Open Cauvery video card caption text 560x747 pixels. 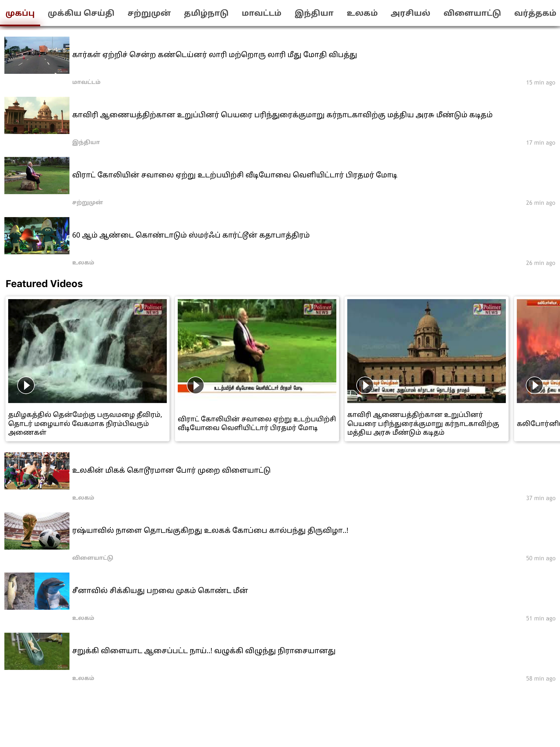423,424
